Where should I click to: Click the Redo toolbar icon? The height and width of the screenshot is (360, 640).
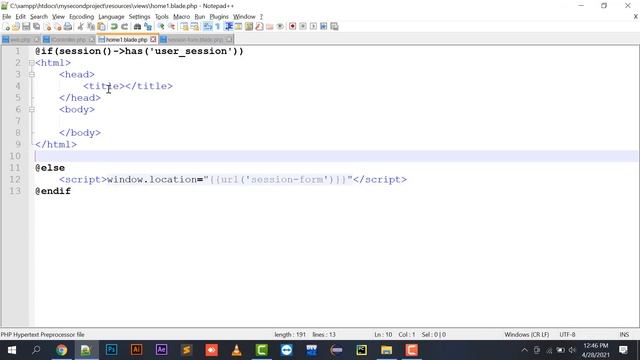(x=124, y=27)
